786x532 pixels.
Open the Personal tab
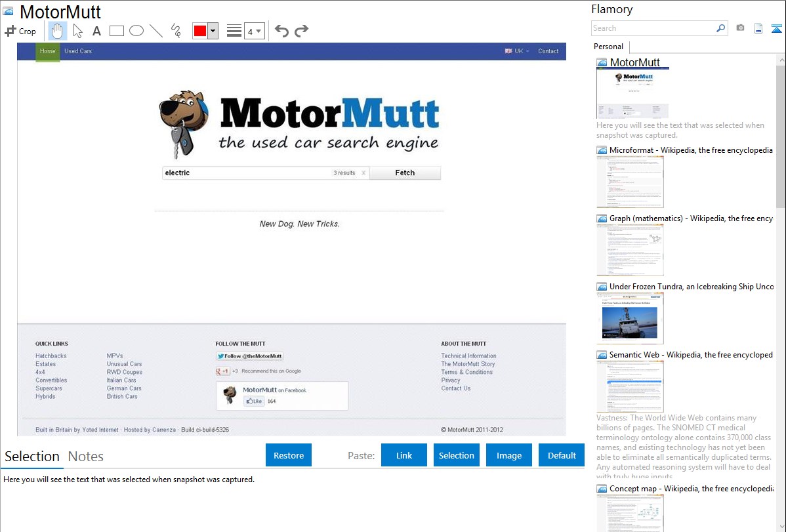point(609,47)
